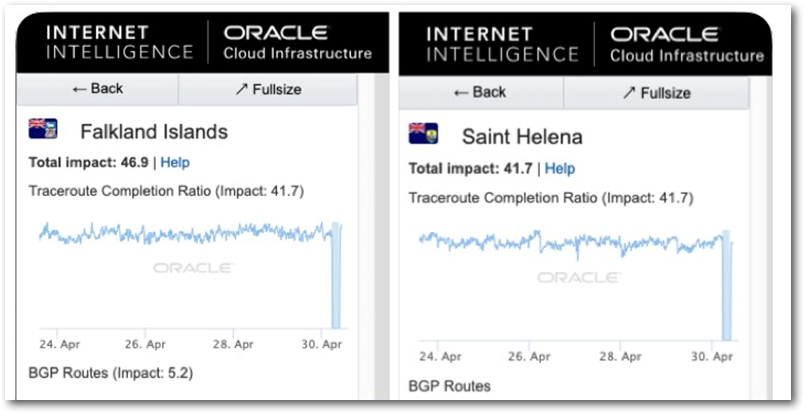This screenshot has height=413, width=804.
Task: Click the 28. Apr label on Saint Helena chart
Action: [x=620, y=357]
